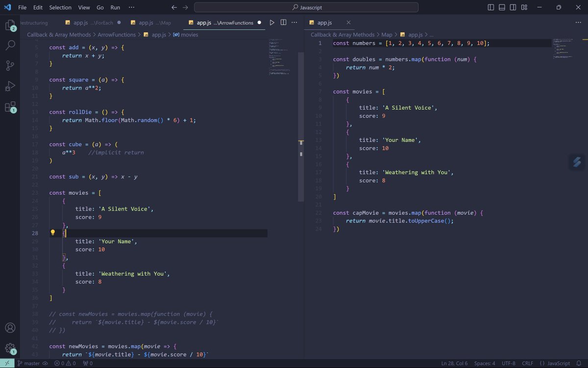Image resolution: width=588 pixels, height=368 pixels.
Task: Split the left editor to the right
Action: coord(283,23)
